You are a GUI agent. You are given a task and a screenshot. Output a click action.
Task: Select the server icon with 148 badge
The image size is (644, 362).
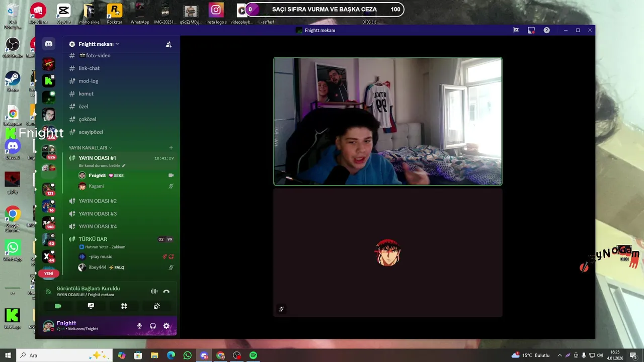pyautogui.click(x=49, y=222)
